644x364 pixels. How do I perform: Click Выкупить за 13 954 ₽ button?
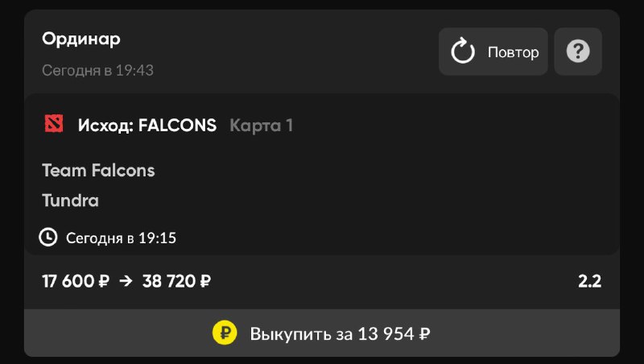(x=321, y=333)
